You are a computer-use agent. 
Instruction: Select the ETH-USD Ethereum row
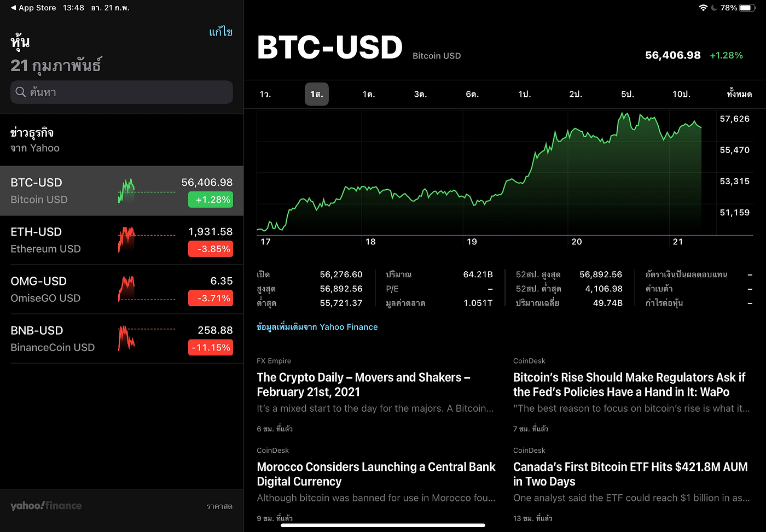tap(121, 240)
